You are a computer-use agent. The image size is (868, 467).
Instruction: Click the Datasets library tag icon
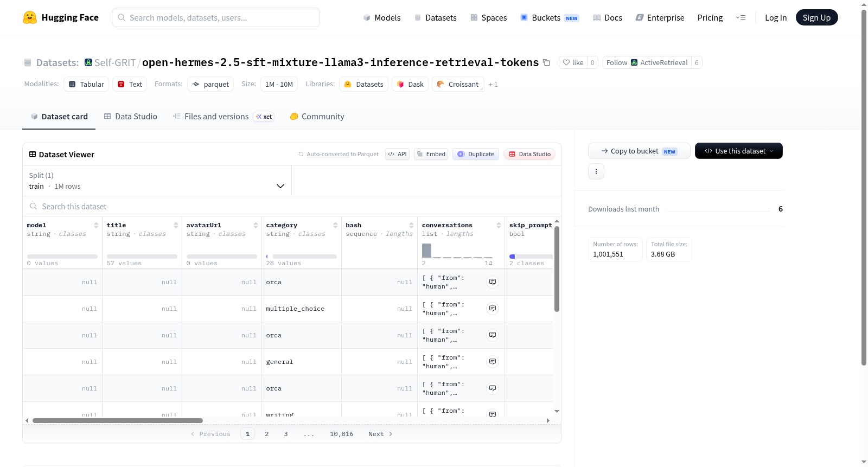point(348,84)
